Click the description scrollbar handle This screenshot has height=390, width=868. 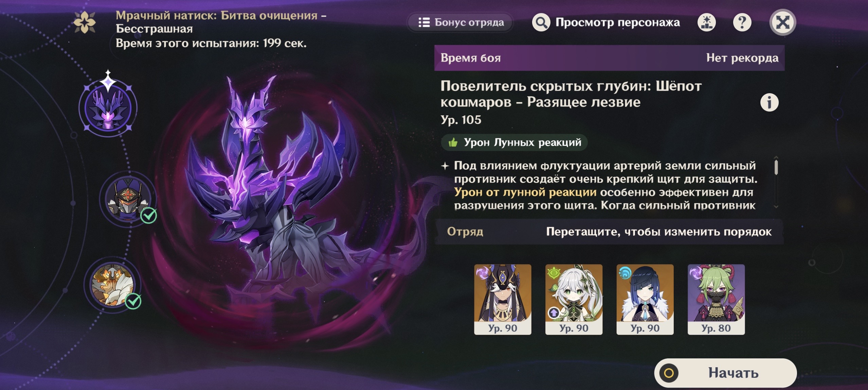pos(776,167)
